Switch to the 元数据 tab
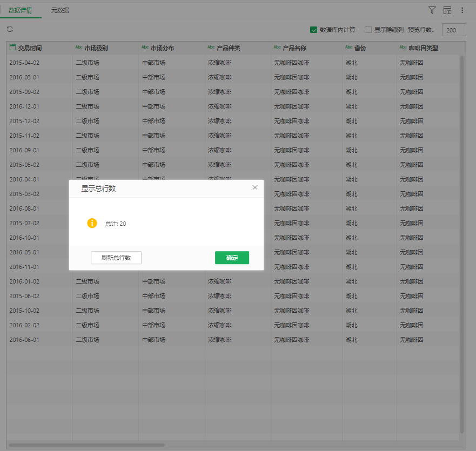Viewport: 476px width, 451px height. click(60, 10)
